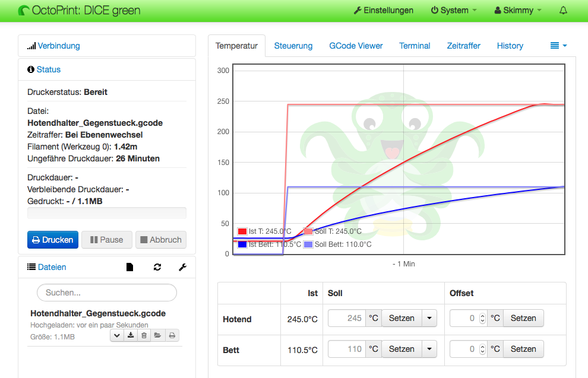Refresh the file list

click(x=157, y=268)
